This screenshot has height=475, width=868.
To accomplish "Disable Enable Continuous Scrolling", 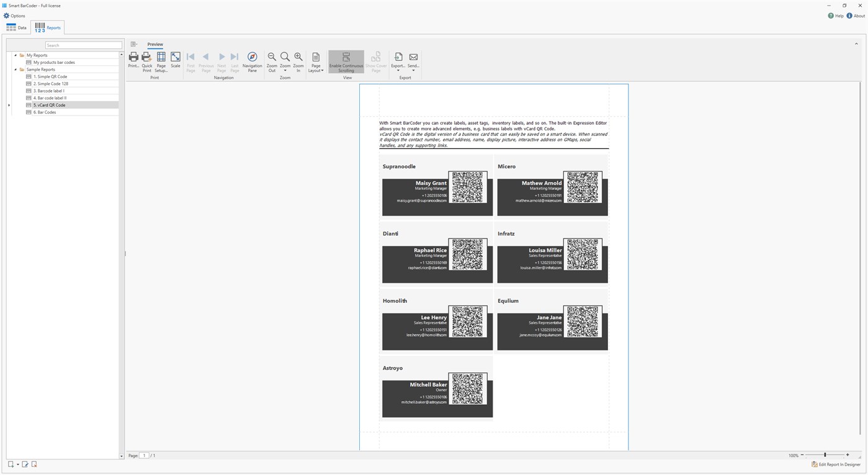I will (x=346, y=60).
